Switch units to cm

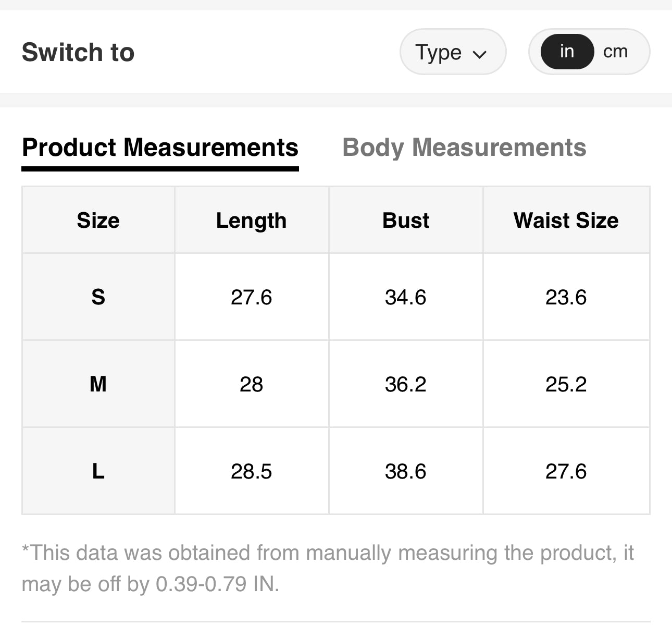pyautogui.click(x=615, y=52)
